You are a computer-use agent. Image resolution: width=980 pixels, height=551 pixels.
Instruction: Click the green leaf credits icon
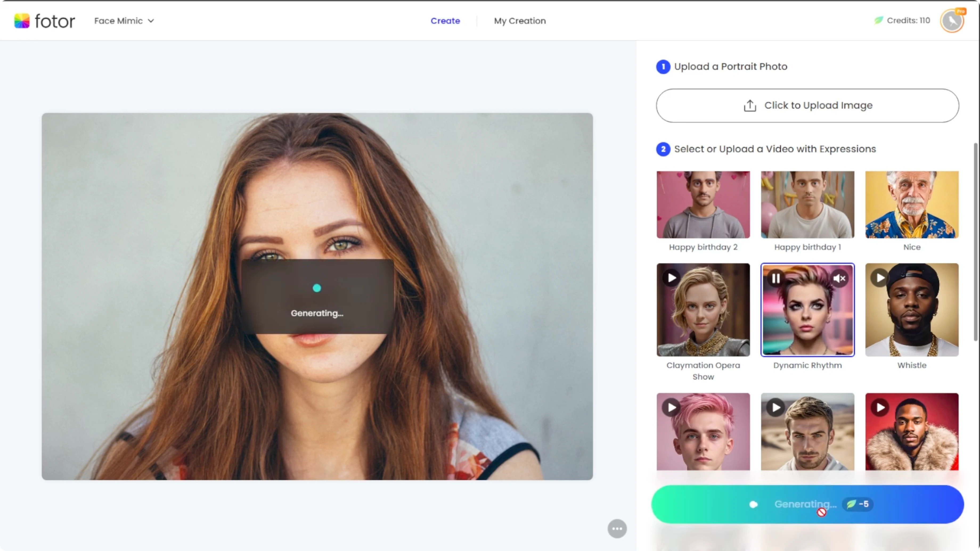(879, 20)
